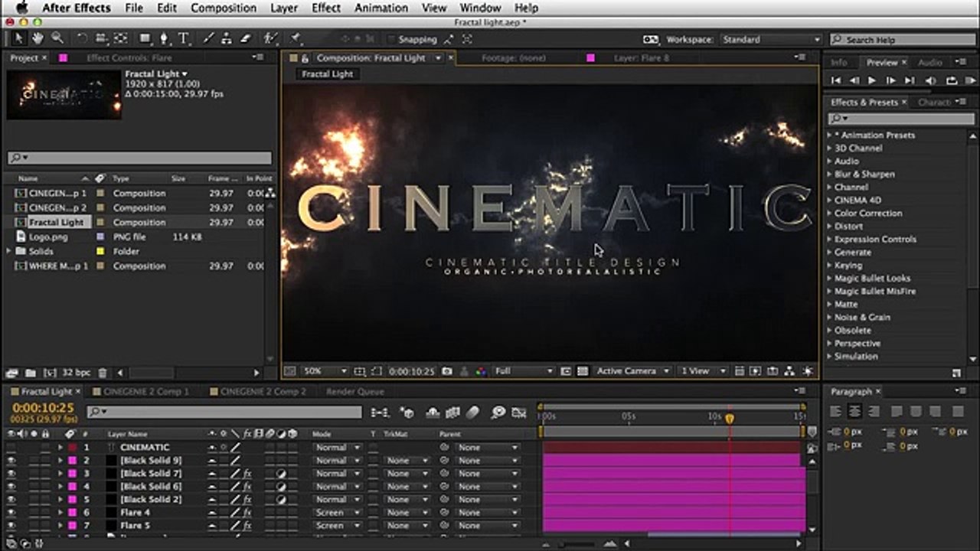
Task: Switch to the Render Queue tab
Action: point(355,391)
